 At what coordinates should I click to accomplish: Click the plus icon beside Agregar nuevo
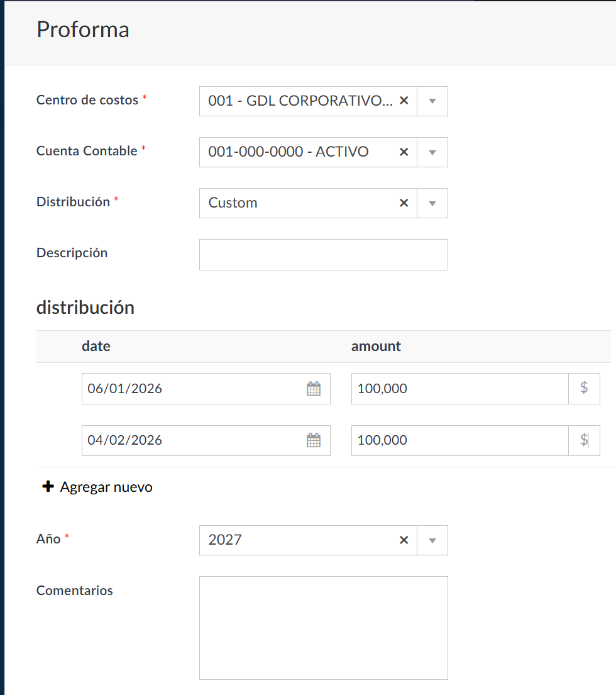pyautogui.click(x=48, y=487)
